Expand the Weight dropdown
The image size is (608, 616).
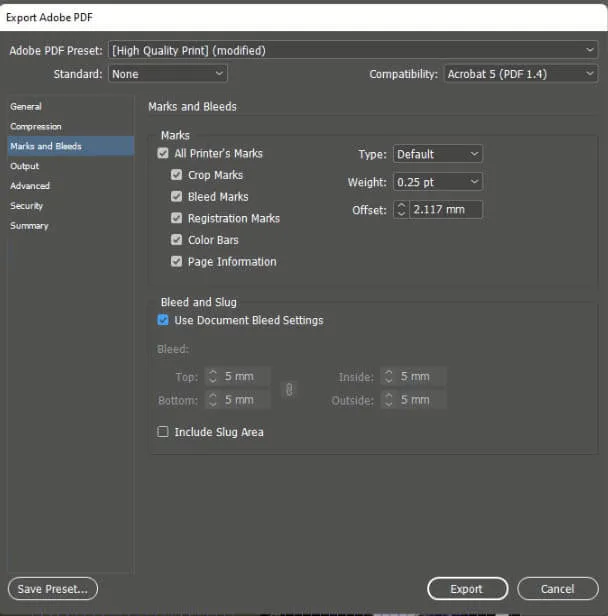pyautogui.click(x=437, y=182)
